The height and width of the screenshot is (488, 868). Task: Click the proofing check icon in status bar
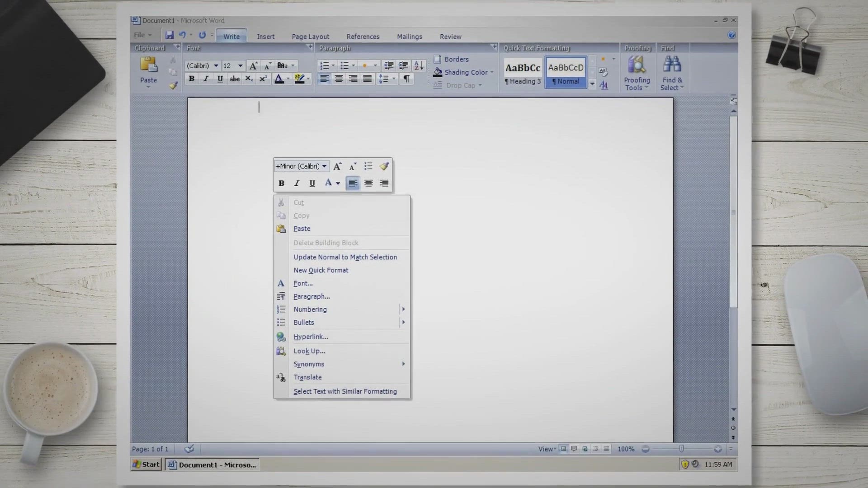(x=189, y=449)
